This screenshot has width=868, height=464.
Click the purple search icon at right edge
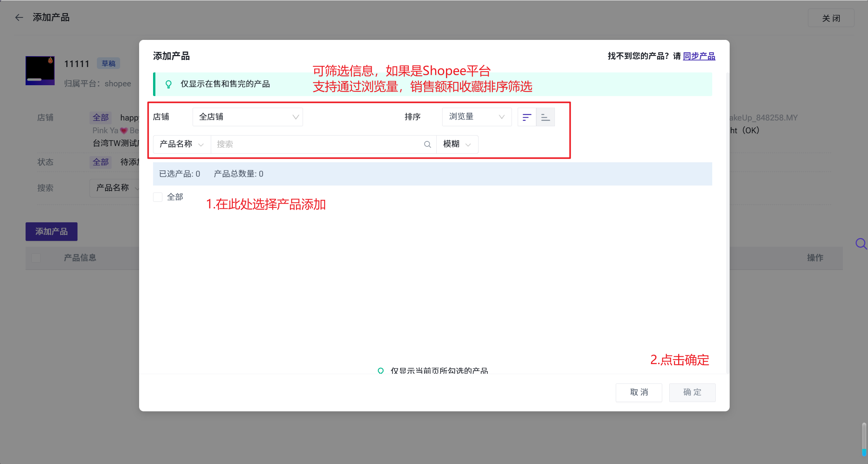pyautogui.click(x=861, y=244)
